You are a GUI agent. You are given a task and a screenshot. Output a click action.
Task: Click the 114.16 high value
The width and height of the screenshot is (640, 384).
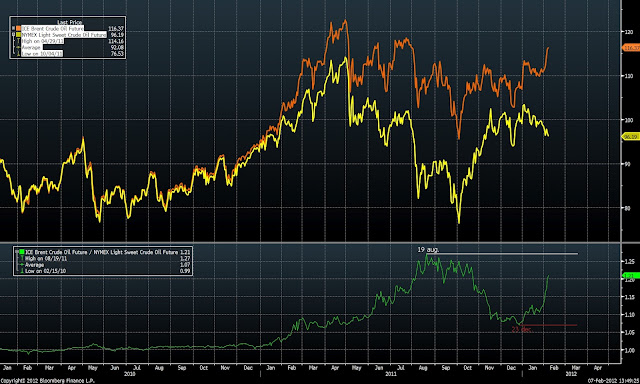coord(116,41)
